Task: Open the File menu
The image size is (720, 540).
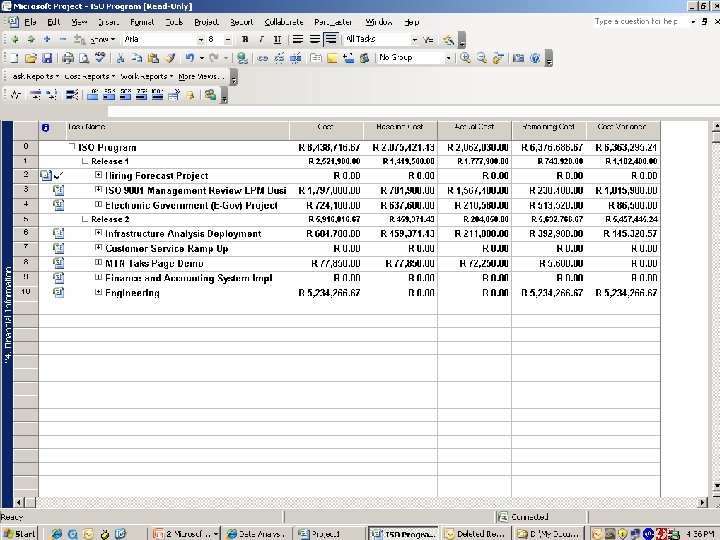Action: pos(30,22)
